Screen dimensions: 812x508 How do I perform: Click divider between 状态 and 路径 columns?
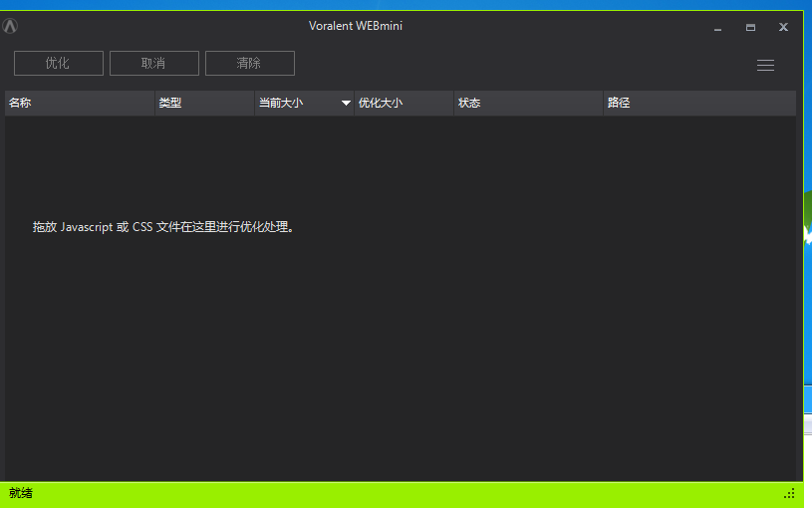pyautogui.click(x=603, y=103)
